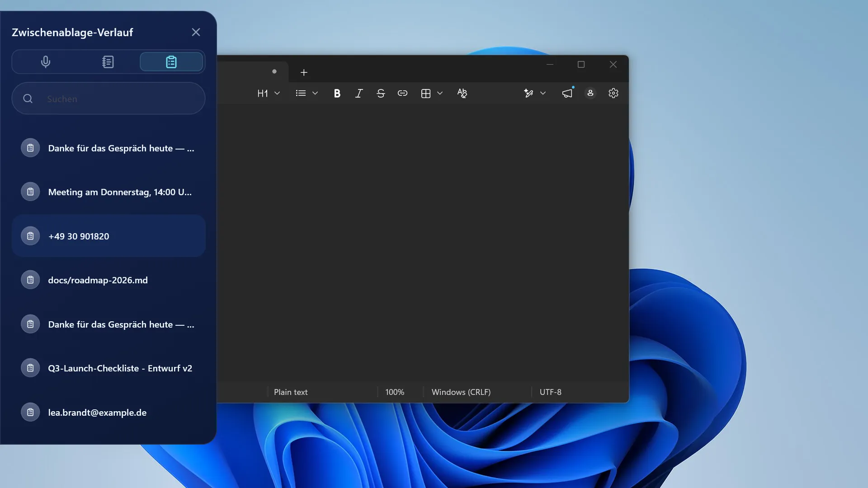This screenshot has width=868, height=488.
Task: Maximize the editor window
Action: tap(581, 65)
